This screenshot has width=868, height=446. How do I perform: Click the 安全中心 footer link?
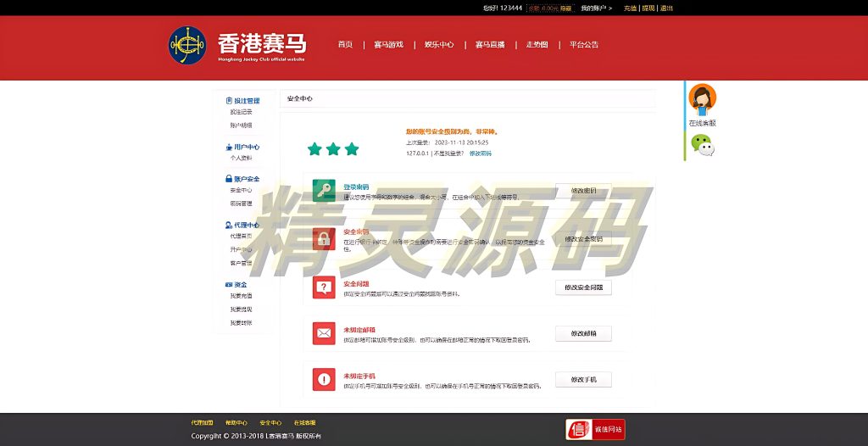[x=270, y=423]
